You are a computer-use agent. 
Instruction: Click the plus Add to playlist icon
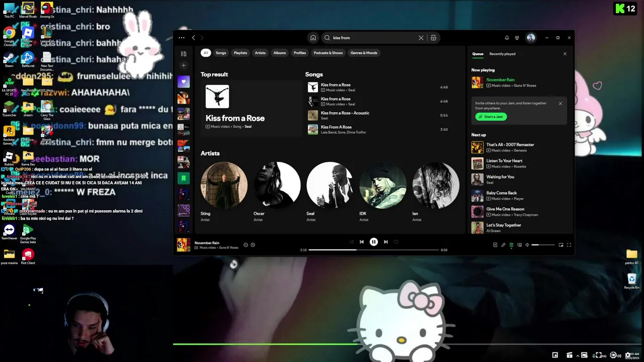pyautogui.click(x=253, y=245)
